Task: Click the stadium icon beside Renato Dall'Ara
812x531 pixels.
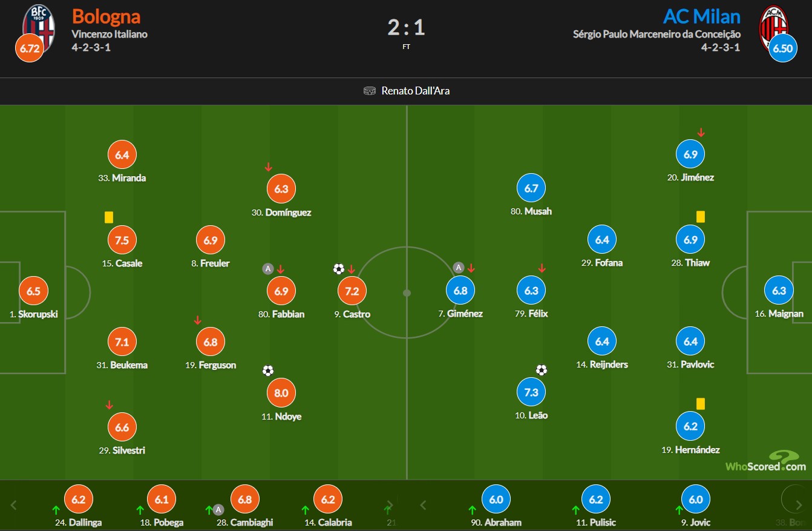Action: (370, 91)
